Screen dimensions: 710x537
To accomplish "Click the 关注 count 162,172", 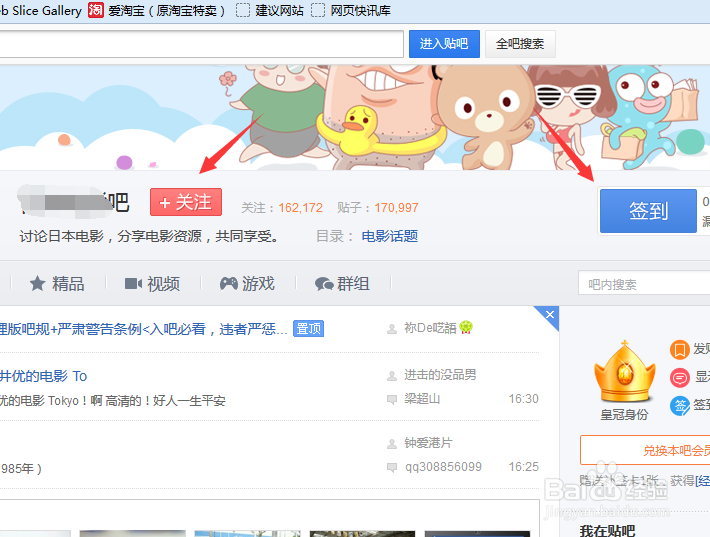I will pos(300,208).
